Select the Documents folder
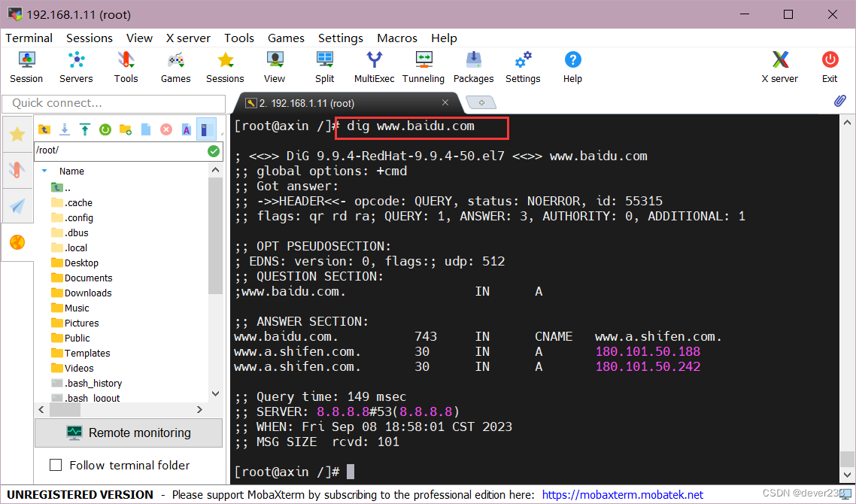Viewport: 856px width, 504px height. click(82, 278)
